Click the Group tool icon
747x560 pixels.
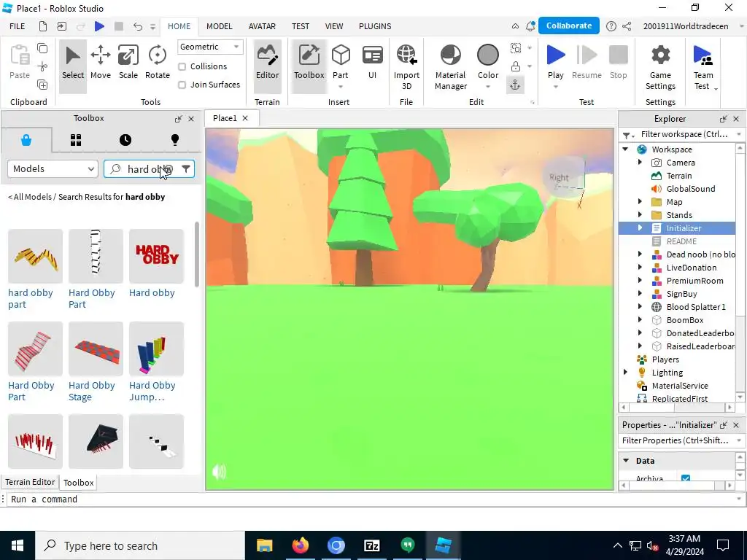516,47
